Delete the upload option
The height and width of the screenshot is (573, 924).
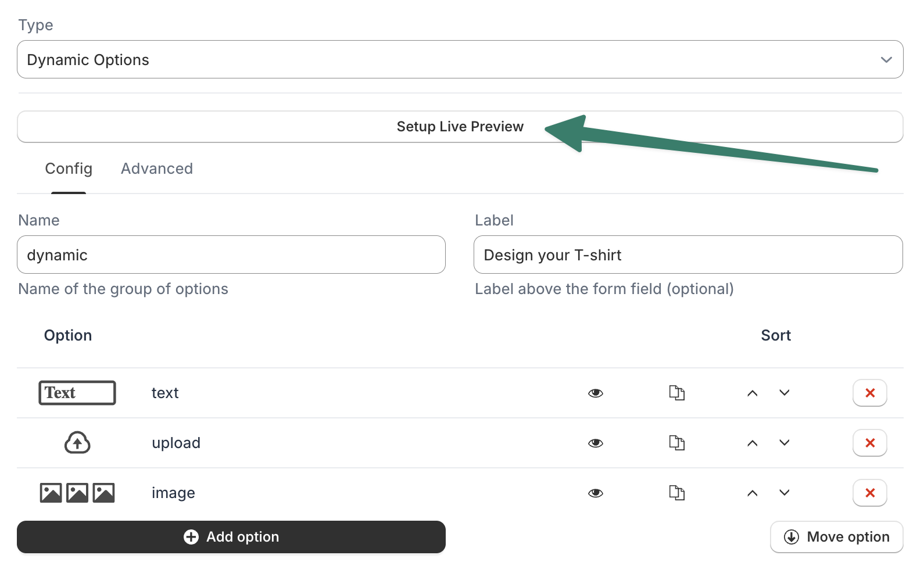(x=869, y=443)
